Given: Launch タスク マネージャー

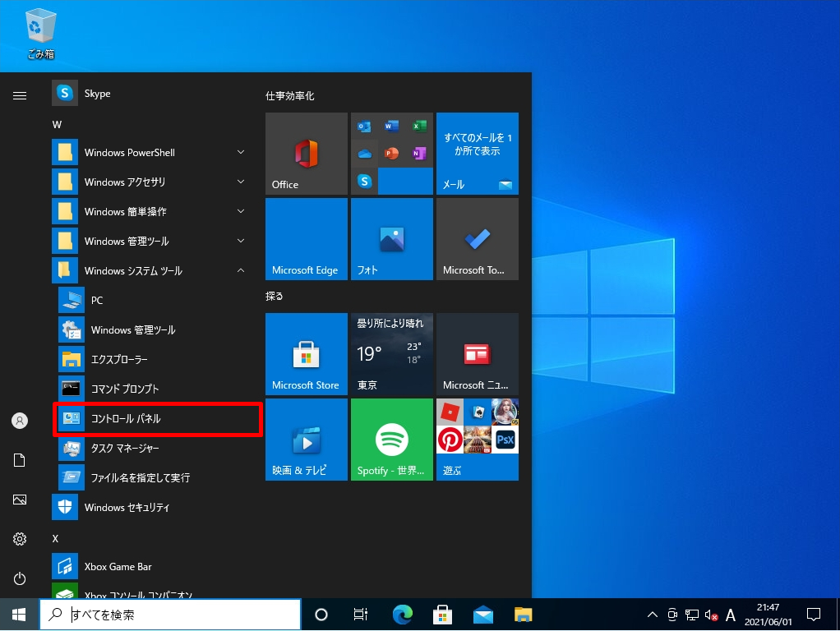Looking at the screenshot, I should pos(155,449).
